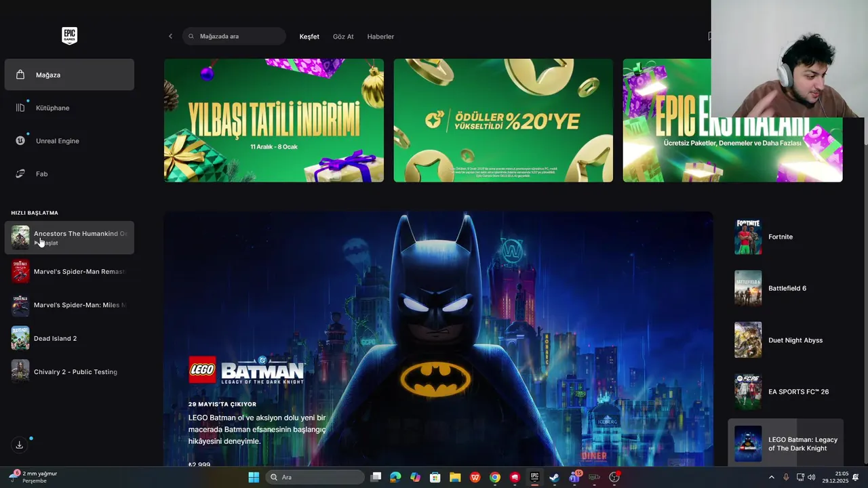Open the Kütüphane library section

[69, 108]
